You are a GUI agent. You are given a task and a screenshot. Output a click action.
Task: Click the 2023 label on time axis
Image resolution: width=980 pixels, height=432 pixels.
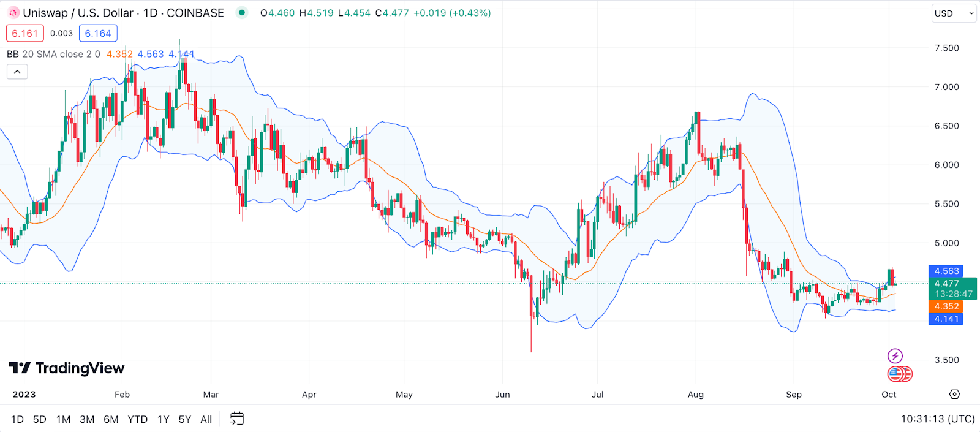24,395
